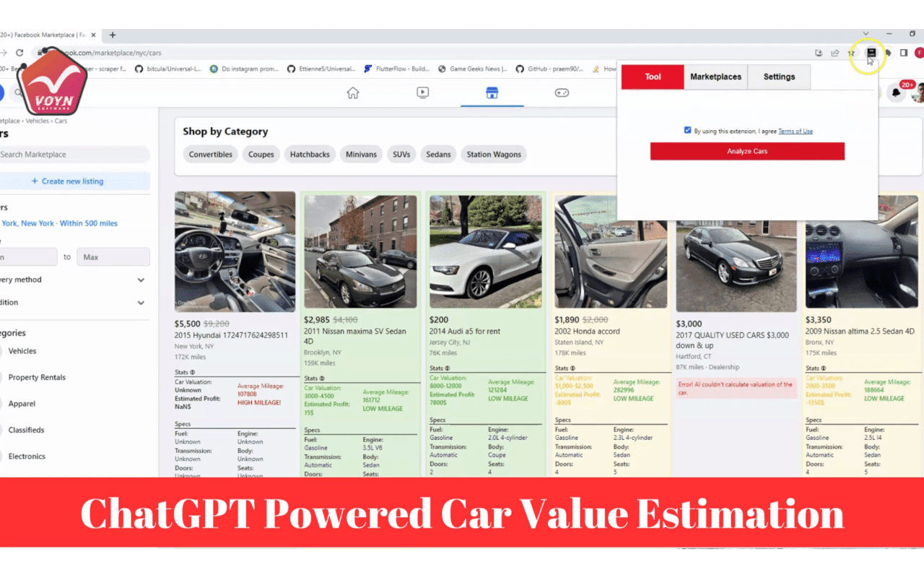Viewport: 924px width, 578px height.
Task: Toggle the Chrome side panel icon
Action: pos(904,53)
